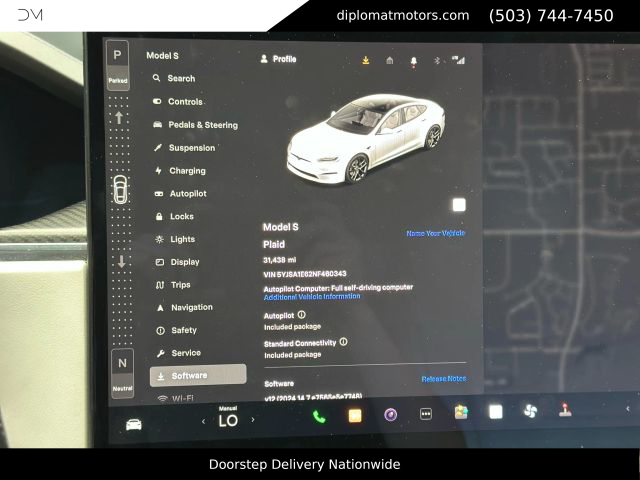Open the Charging settings
Screen dimensions: 640x480
[x=180, y=171]
